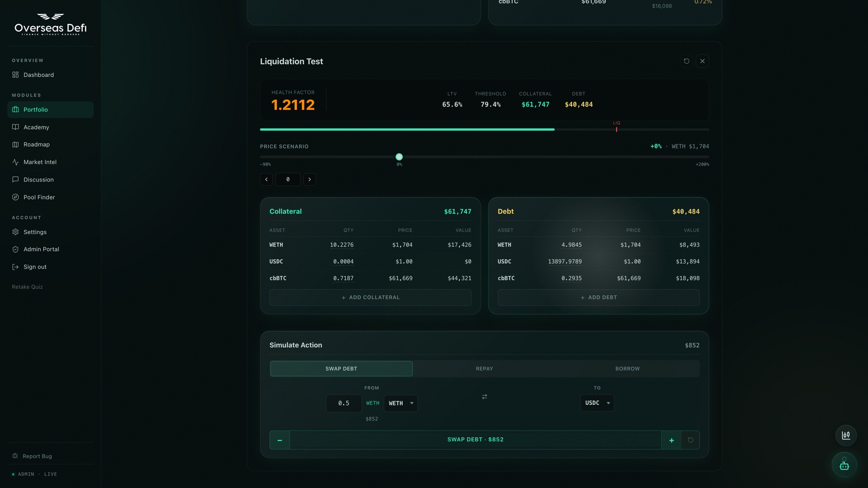Increase price scenario with right chevron

point(310,179)
